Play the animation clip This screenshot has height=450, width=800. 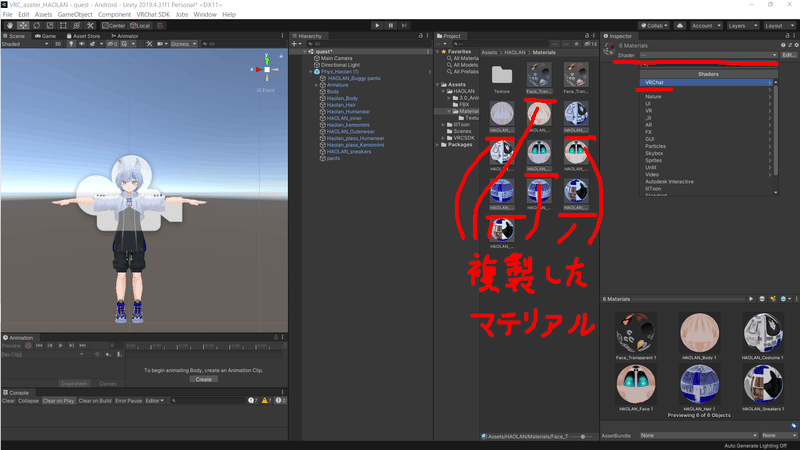60,346
